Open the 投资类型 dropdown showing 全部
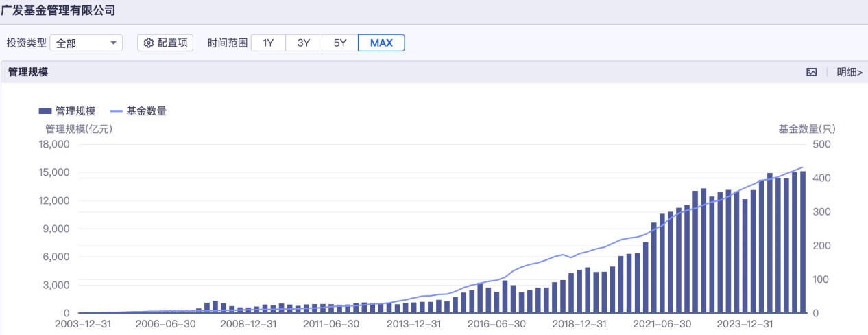868x335 pixels. tap(86, 43)
